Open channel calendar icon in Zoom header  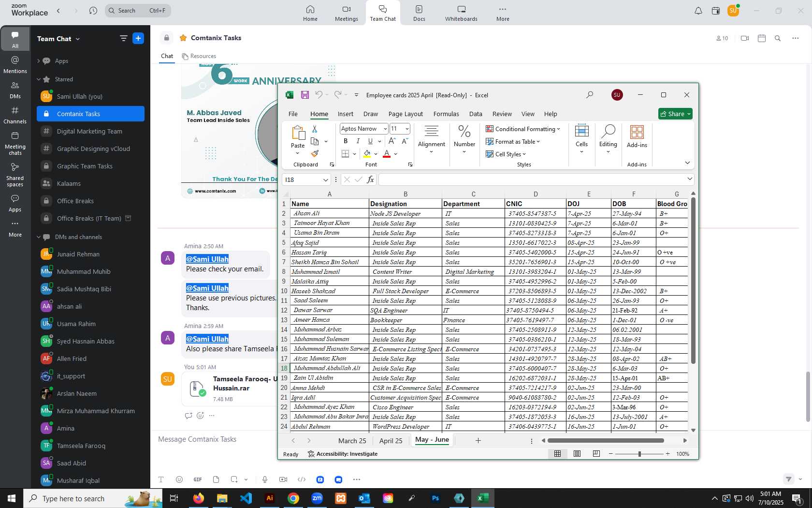[762, 38]
